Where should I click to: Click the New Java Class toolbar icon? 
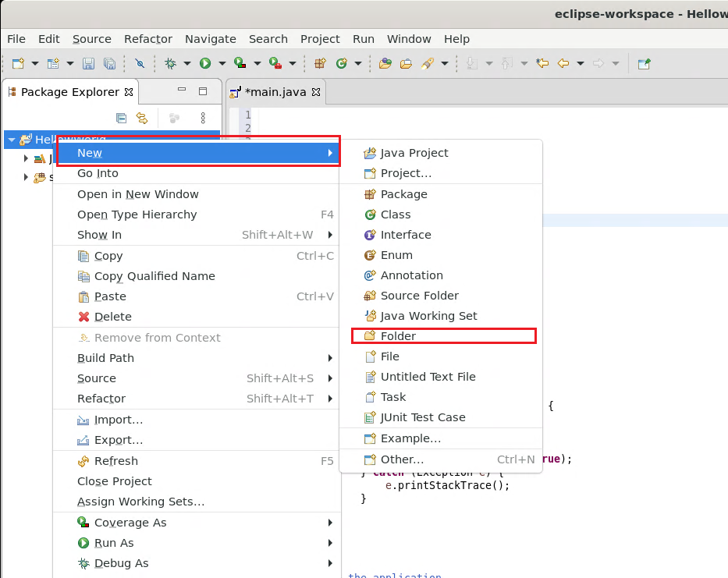click(x=342, y=63)
